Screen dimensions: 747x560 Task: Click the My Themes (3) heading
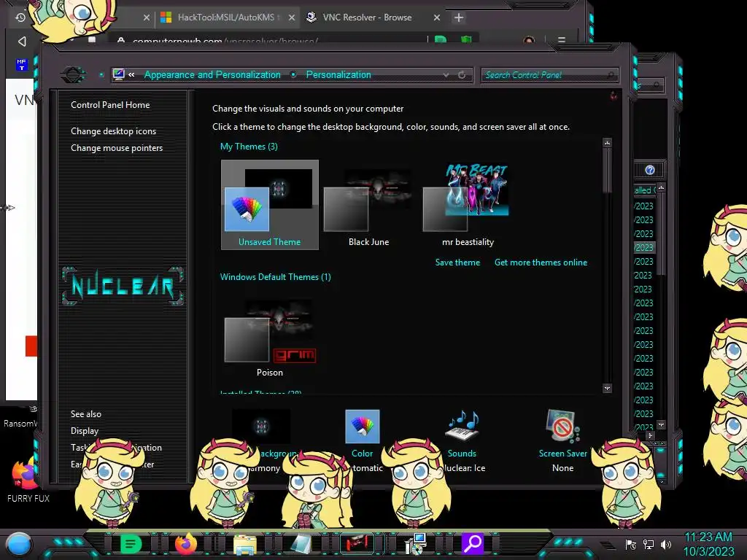pos(249,146)
